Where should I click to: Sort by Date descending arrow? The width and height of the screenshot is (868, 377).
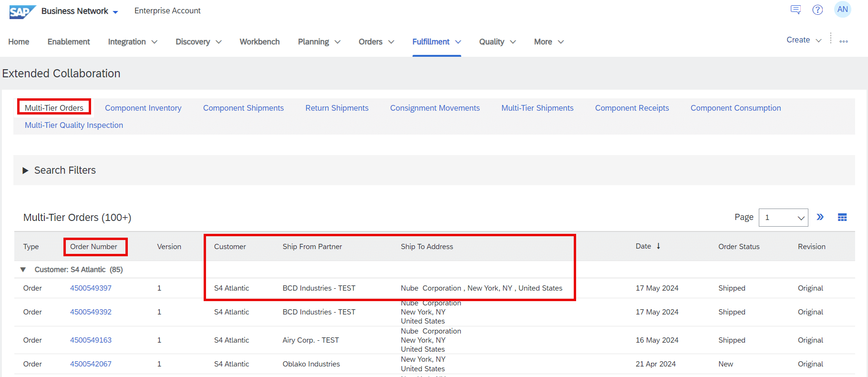[658, 246]
